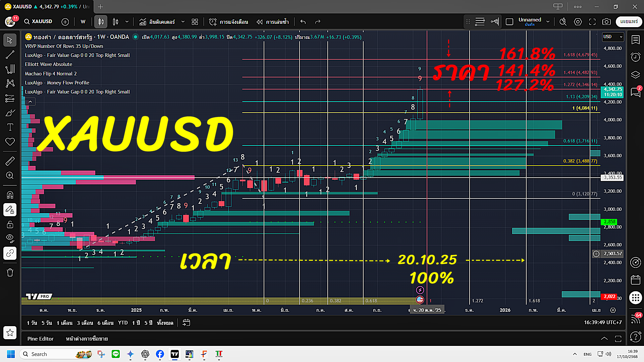Select the 3 เดือน date range

(85, 323)
